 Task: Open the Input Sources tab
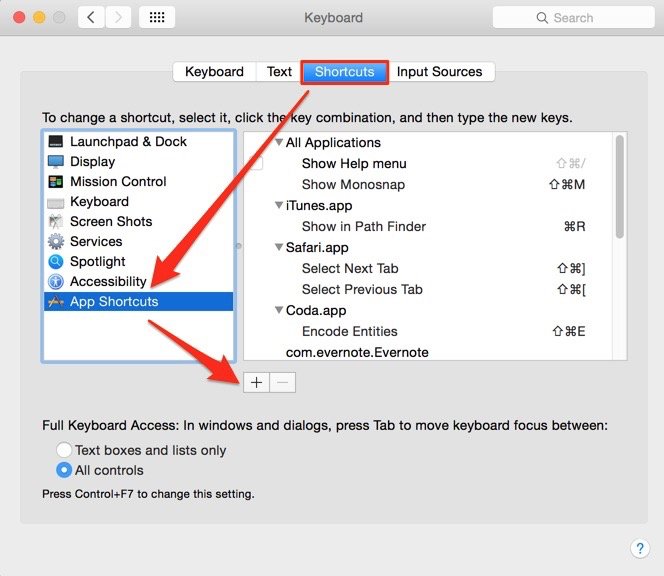(440, 72)
